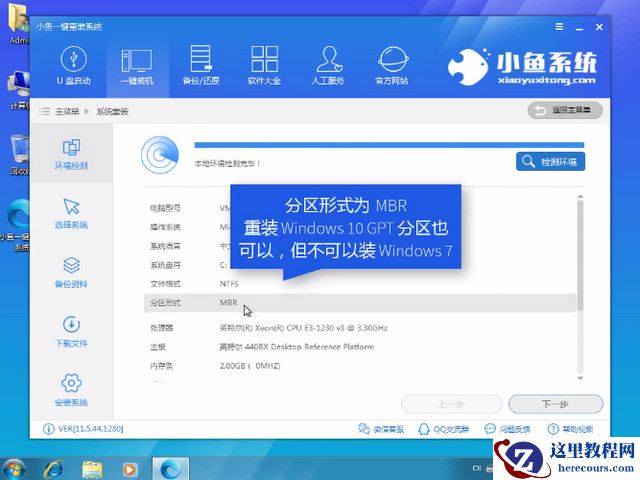The image size is (640, 480).
Task: Close the 小鱼一键重装系统 window
Action: (599, 27)
